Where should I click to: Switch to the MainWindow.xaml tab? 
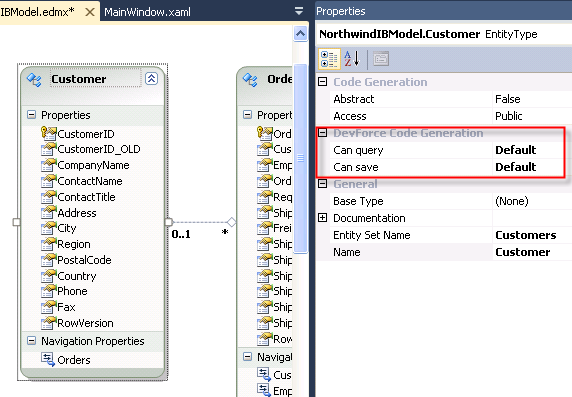(x=147, y=12)
